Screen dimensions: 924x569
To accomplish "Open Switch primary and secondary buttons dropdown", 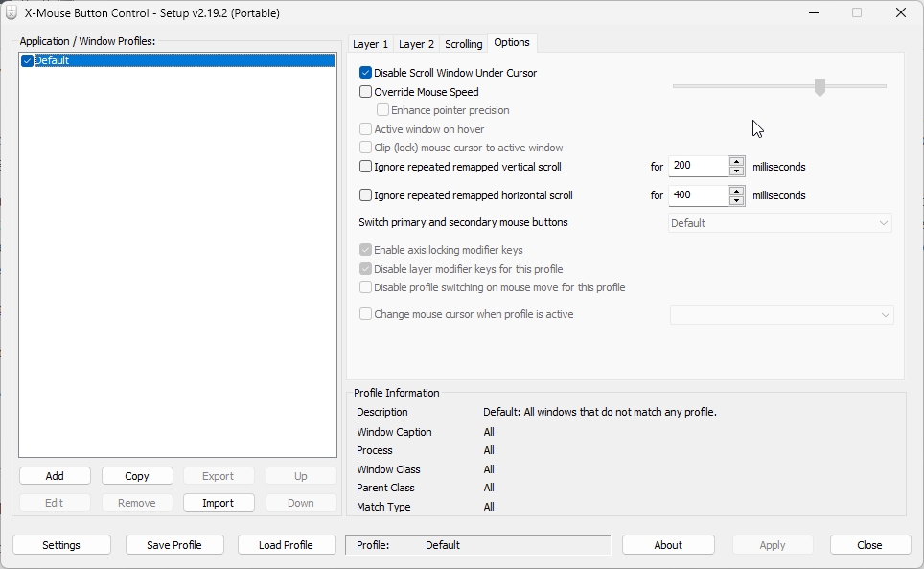I will (779, 223).
